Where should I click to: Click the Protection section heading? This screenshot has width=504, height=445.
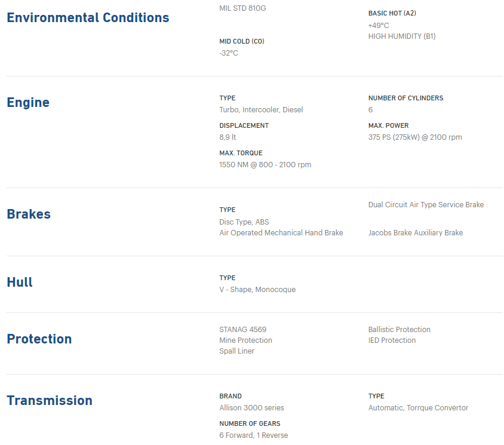(39, 339)
